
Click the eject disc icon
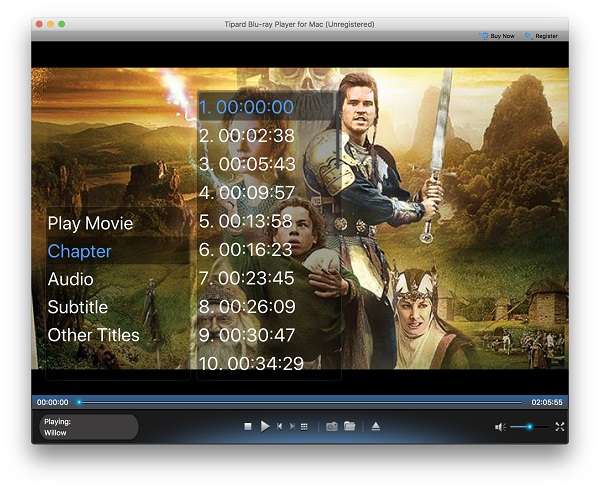[376, 426]
